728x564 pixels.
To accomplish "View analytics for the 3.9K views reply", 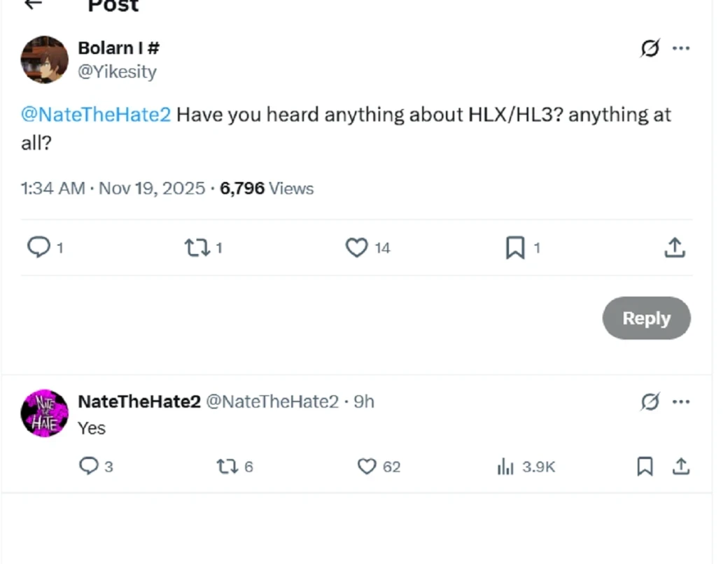I will [505, 467].
